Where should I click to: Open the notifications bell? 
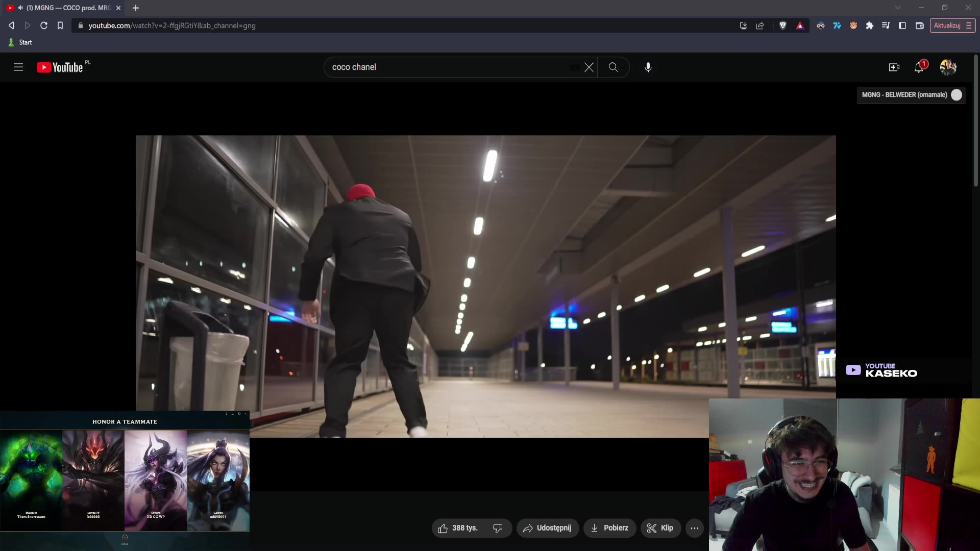(x=919, y=67)
